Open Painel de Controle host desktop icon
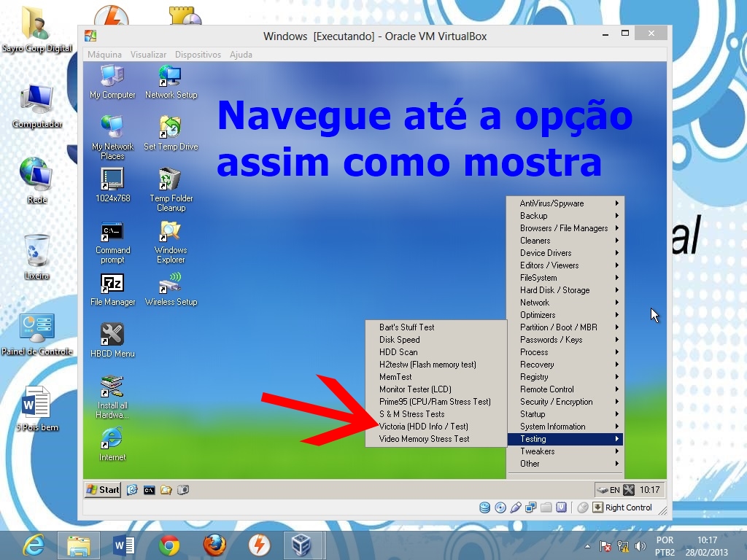Screen dimensions: 747x560 pyautogui.click(x=36, y=334)
